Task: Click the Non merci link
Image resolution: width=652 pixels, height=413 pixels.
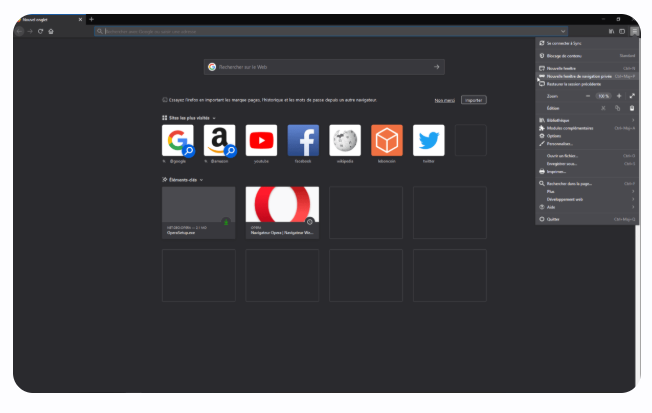Action: tap(445, 100)
